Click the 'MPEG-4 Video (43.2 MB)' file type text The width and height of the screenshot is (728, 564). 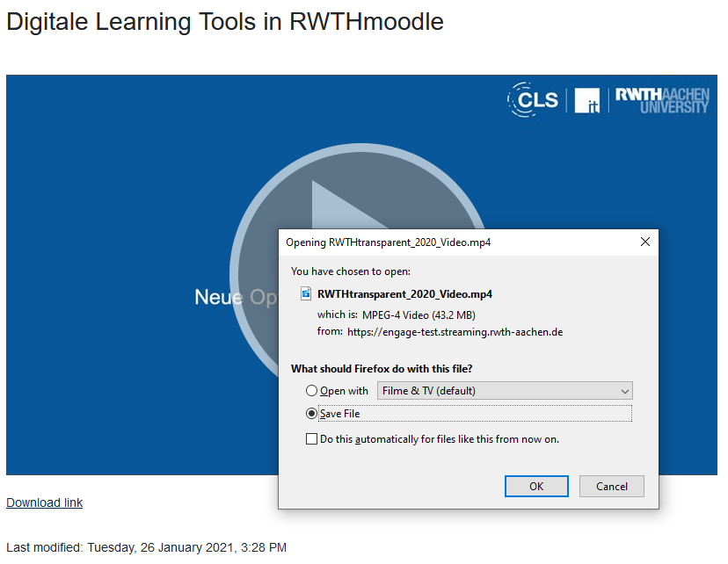point(419,315)
